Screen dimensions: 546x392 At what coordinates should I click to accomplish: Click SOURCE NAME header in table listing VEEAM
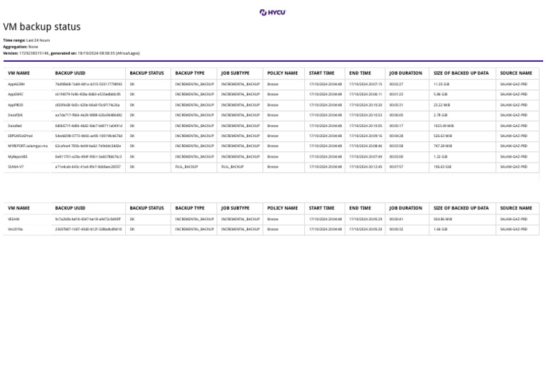[x=516, y=208]
